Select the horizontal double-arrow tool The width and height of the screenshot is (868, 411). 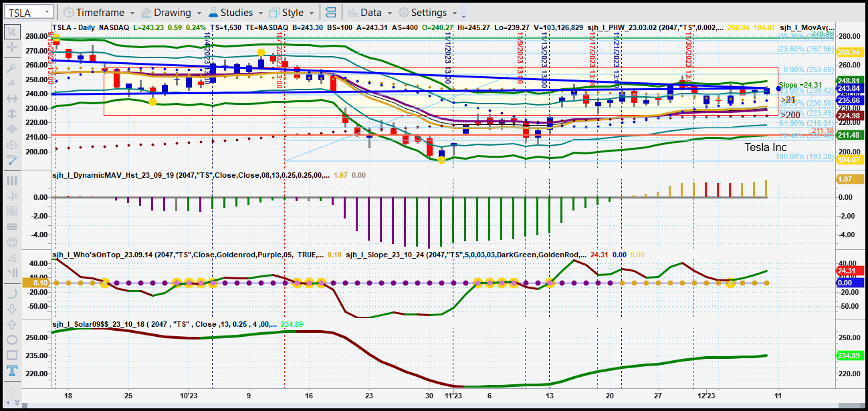[11, 98]
